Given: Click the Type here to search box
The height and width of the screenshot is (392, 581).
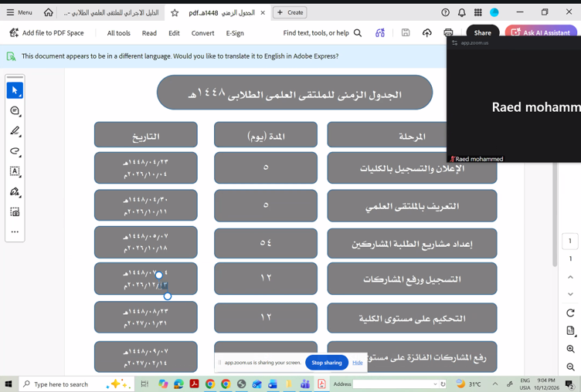Looking at the screenshot, I should pos(75,384).
